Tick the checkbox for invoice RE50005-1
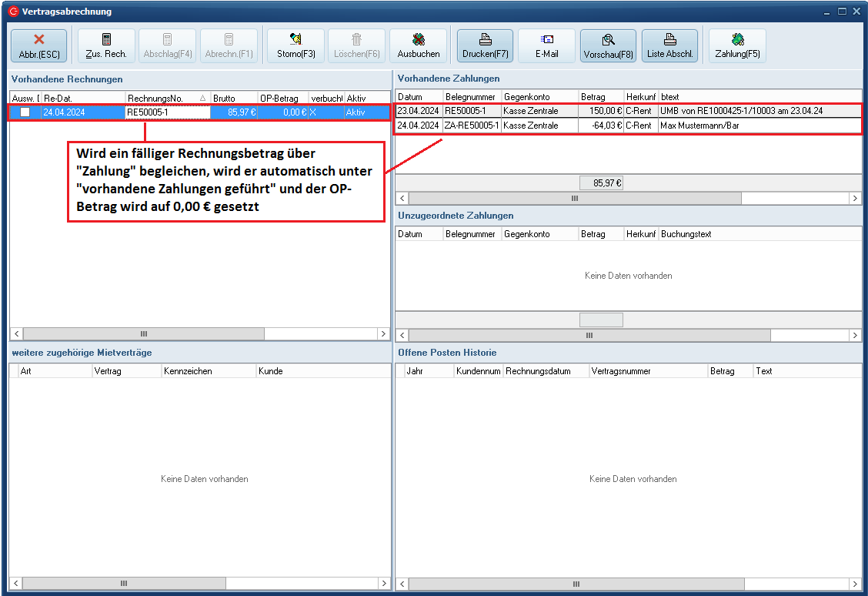868x596 pixels. point(25,112)
